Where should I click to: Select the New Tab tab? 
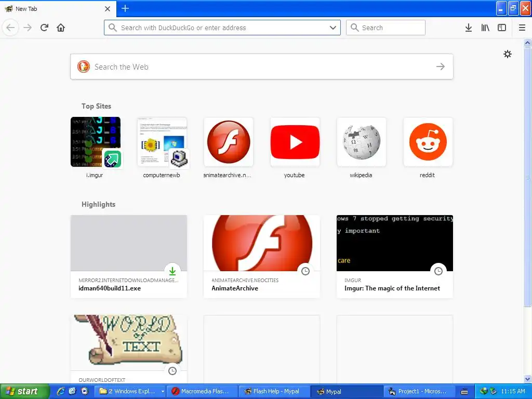click(58, 9)
